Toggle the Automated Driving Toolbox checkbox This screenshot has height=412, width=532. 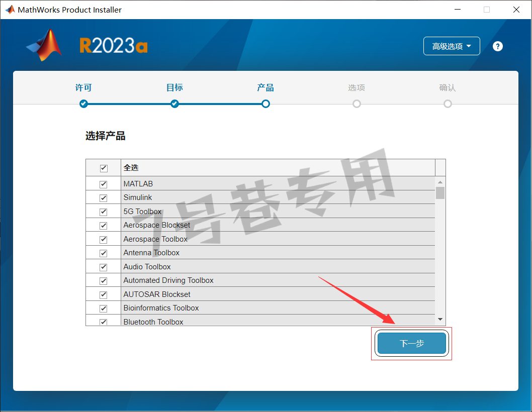(x=104, y=281)
